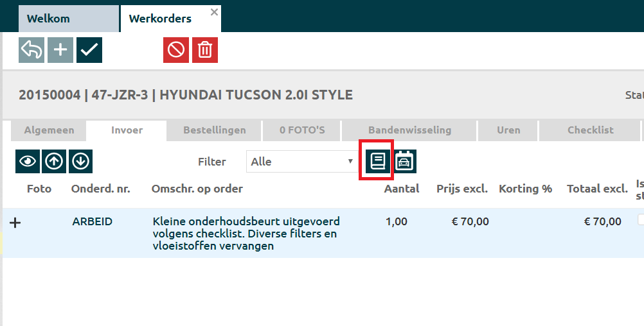Move the row up with arrow-up icon
The width and height of the screenshot is (644, 326).
[x=54, y=162]
